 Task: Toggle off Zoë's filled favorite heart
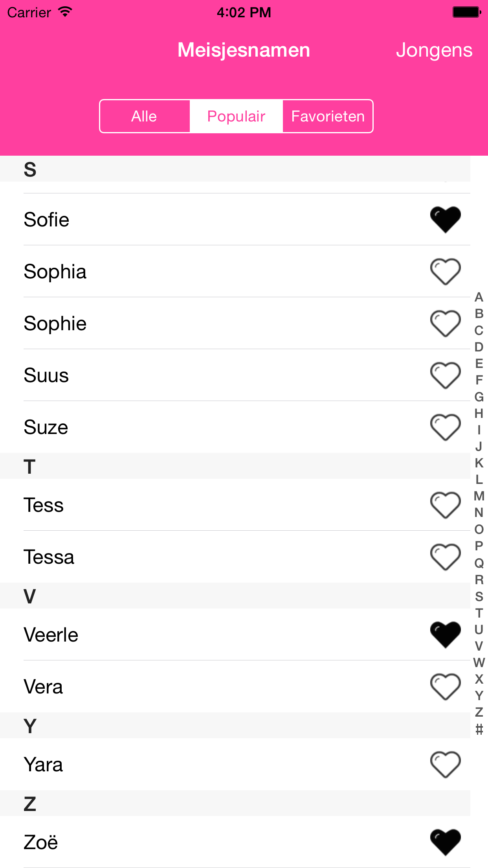pyautogui.click(x=445, y=842)
